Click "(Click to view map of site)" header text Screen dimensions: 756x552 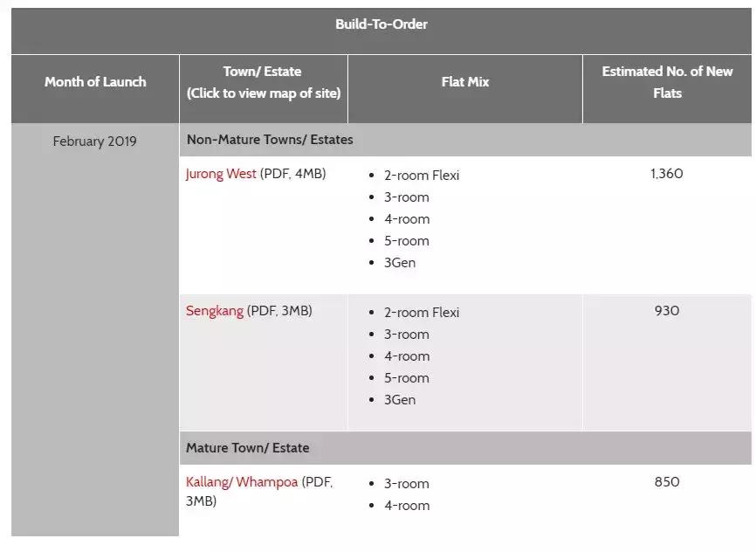coord(263,93)
